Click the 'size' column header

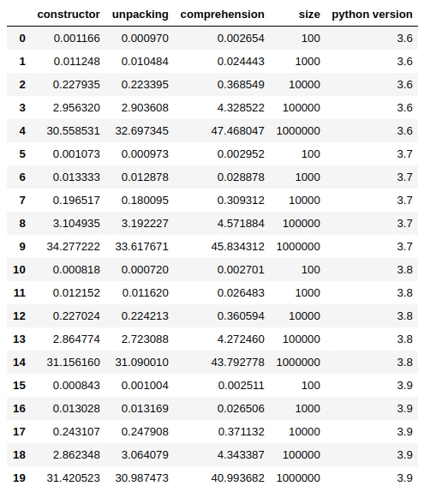pyautogui.click(x=309, y=15)
